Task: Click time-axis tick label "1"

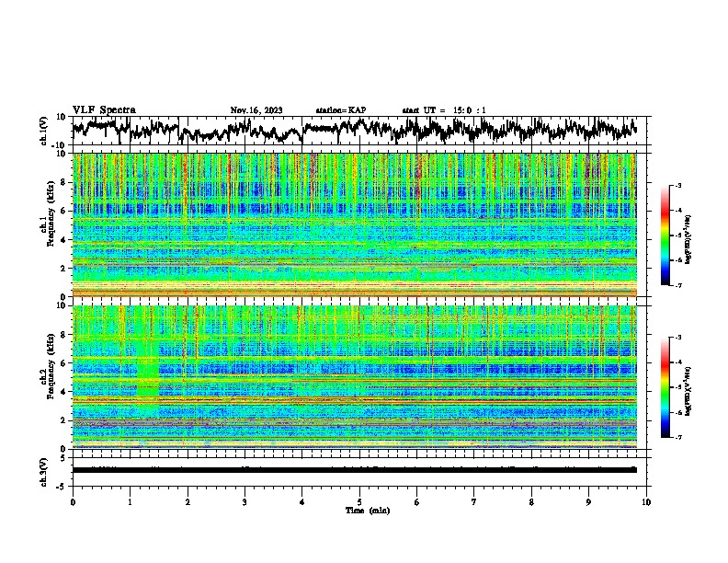Action: pyautogui.click(x=130, y=502)
